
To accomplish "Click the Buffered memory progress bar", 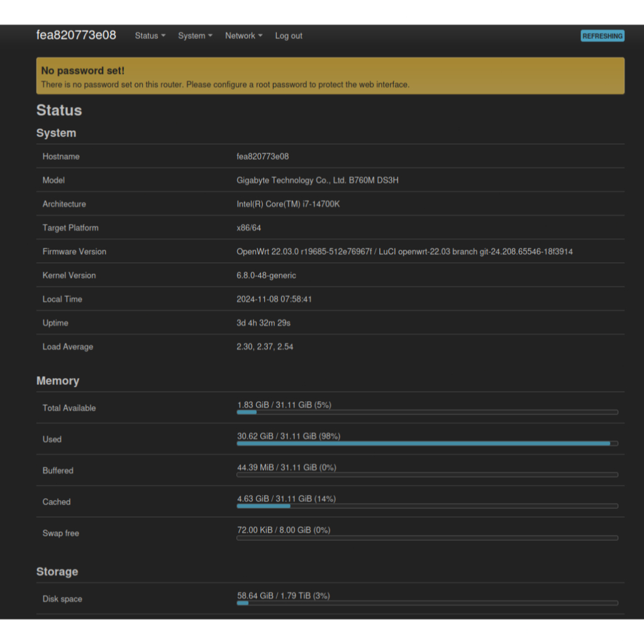I will (427, 475).
